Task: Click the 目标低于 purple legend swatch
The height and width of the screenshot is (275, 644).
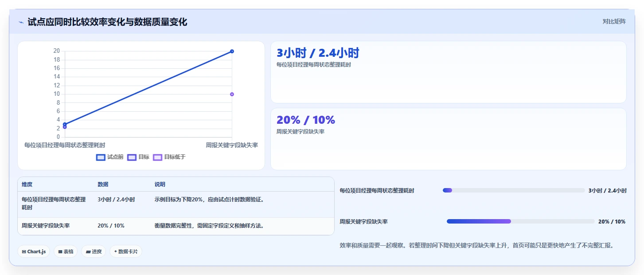Action: 157,157
